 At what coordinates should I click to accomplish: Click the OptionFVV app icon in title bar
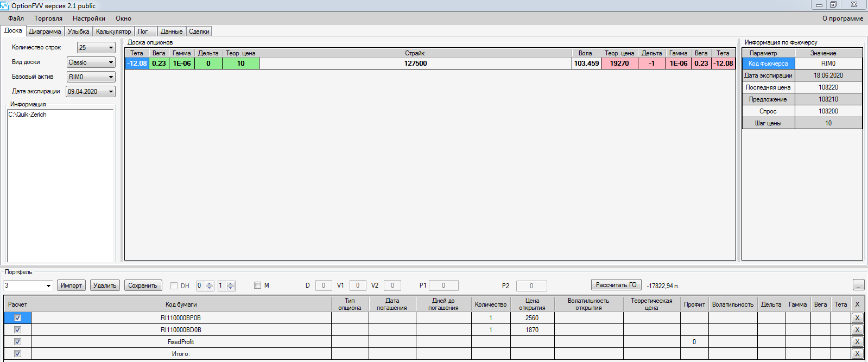(5, 5)
